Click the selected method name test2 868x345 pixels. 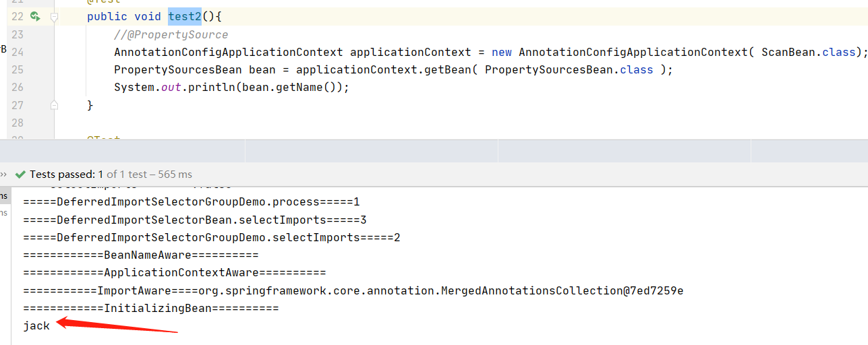pyautogui.click(x=185, y=17)
